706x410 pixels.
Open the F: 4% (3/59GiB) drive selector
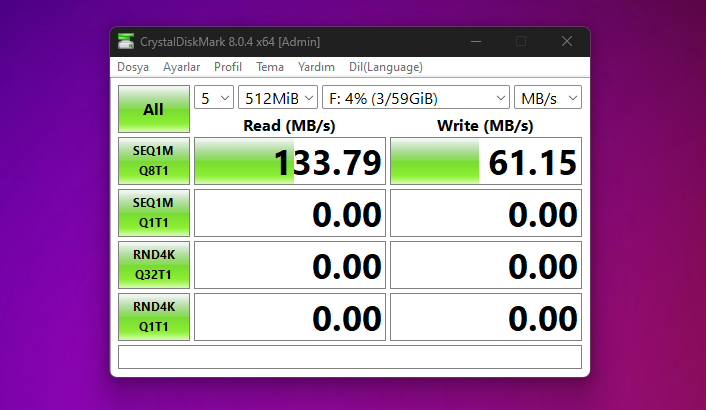[x=416, y=98]
